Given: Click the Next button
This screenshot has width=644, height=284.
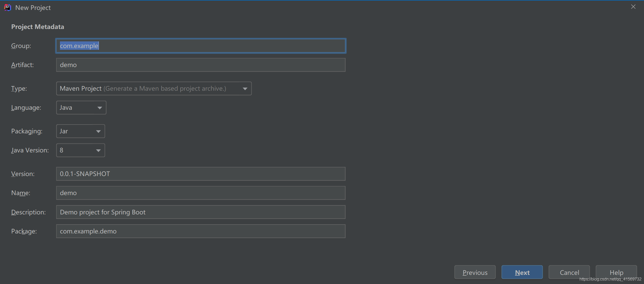Looking at the screenshot, I should (x=522, y=272).
